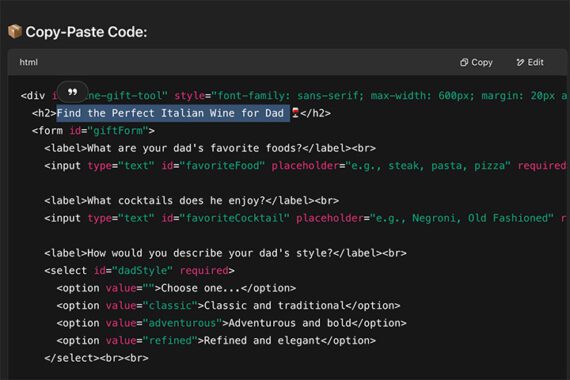Image resolution: width=570 pixels, height=380 pixels.
Task: Click label line 'What cocktails does he enjoy?'
Action: click(x=191, y=201)
